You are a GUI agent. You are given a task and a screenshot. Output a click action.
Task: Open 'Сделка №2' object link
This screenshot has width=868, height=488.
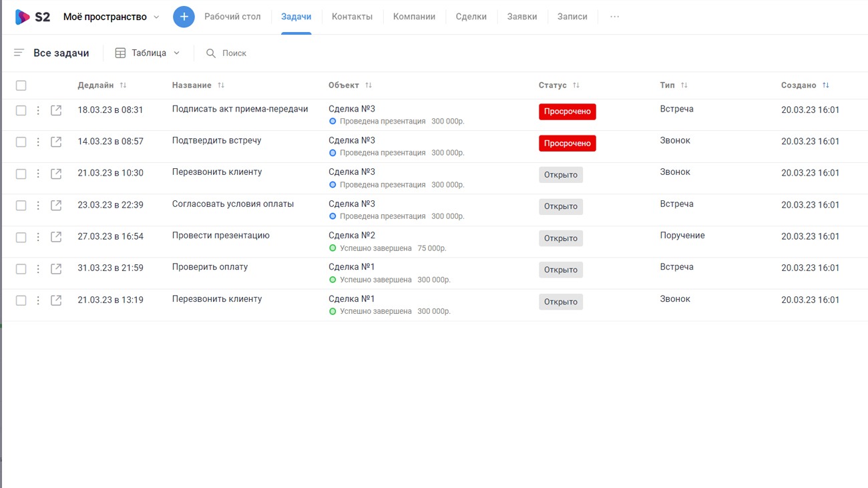(352, 235)
